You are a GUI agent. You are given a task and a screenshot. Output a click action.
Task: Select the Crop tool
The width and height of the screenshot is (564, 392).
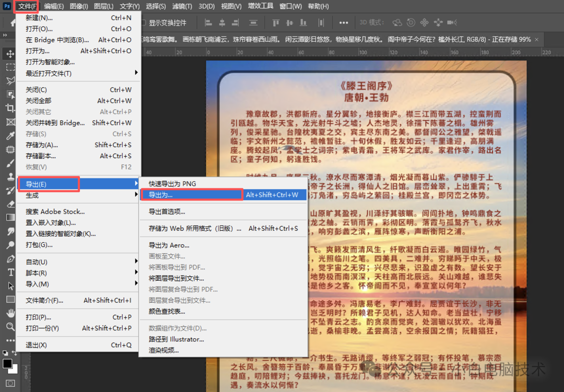(10, 108)
